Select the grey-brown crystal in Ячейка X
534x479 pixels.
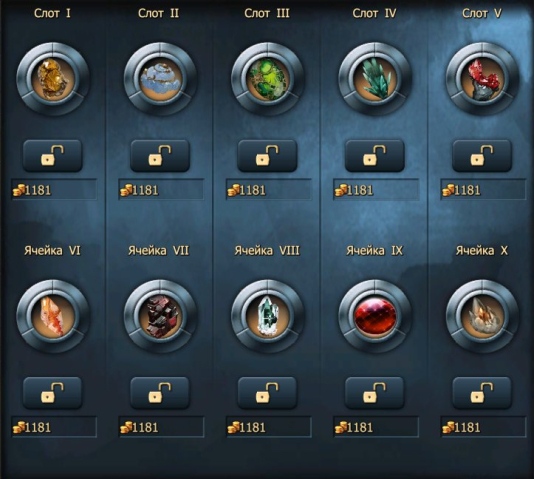tap(482, 316)
